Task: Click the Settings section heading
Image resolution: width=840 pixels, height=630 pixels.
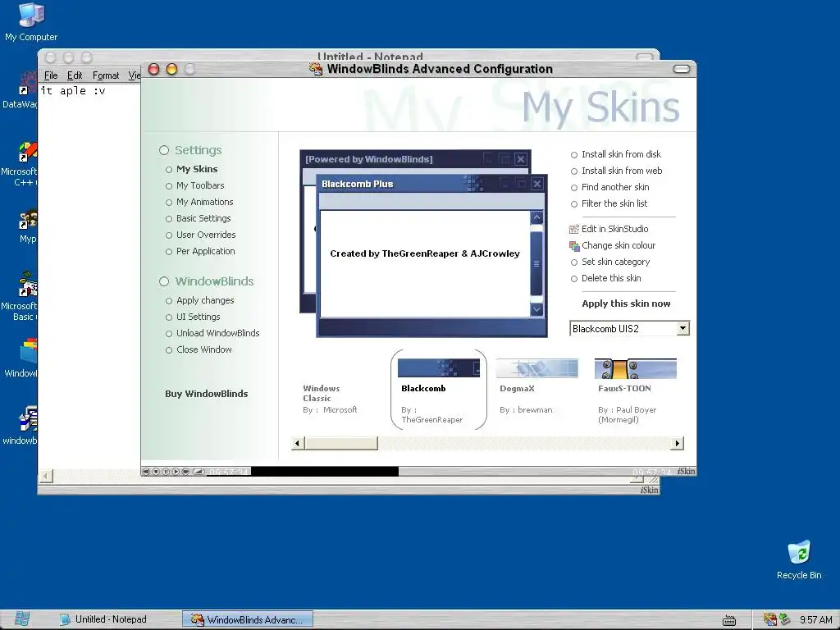Action: click(198, 151)
